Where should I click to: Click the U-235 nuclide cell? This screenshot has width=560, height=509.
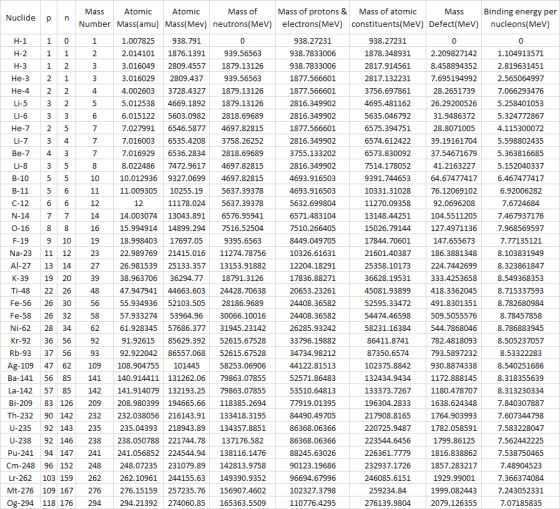(20, 428)
